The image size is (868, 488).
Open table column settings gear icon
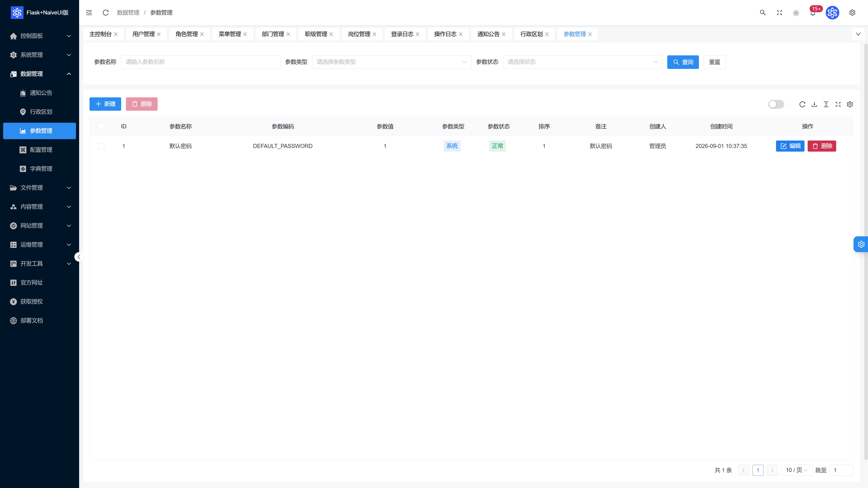tap(850, 104)
